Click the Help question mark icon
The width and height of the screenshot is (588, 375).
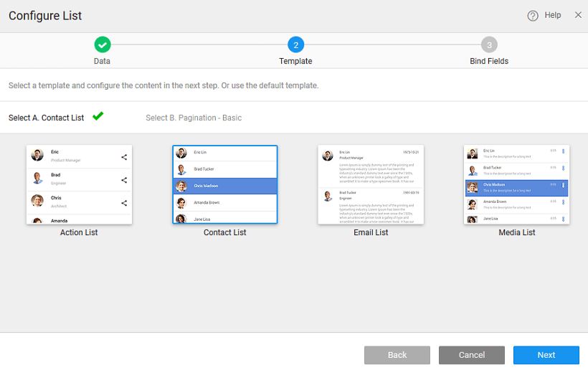point(533,16)
